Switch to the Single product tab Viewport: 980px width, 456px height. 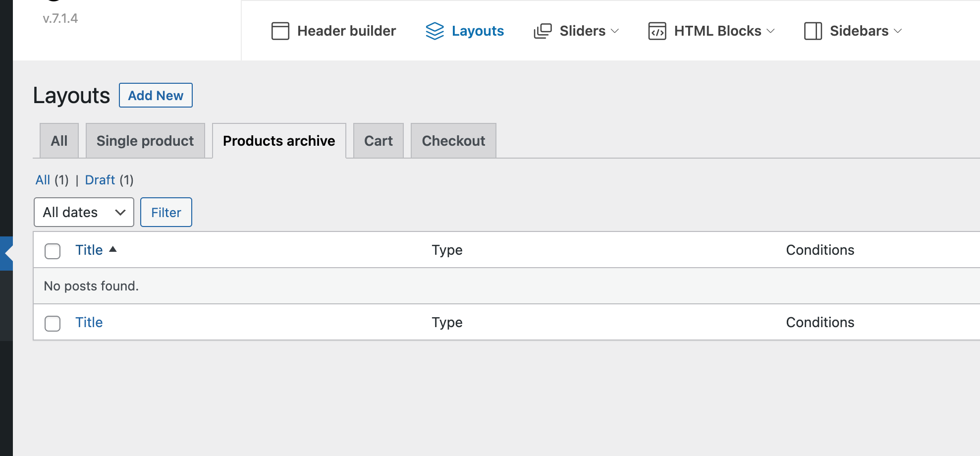pyautogui.click(x=145, y=141)
